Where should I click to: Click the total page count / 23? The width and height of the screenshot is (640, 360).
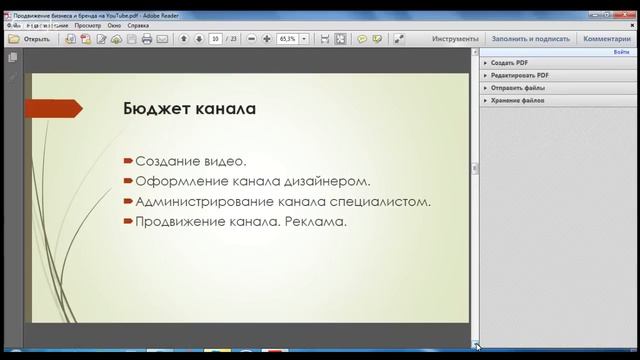(231, 39)
